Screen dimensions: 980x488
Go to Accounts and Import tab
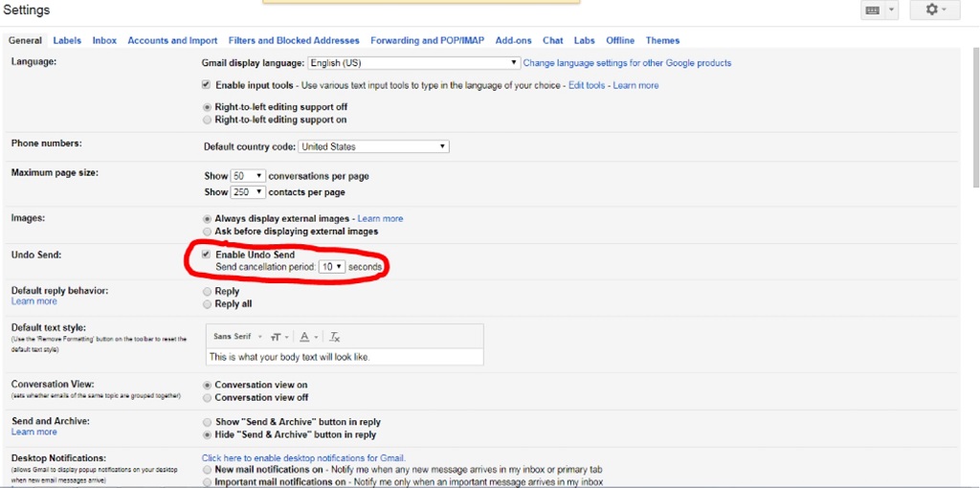172,40
